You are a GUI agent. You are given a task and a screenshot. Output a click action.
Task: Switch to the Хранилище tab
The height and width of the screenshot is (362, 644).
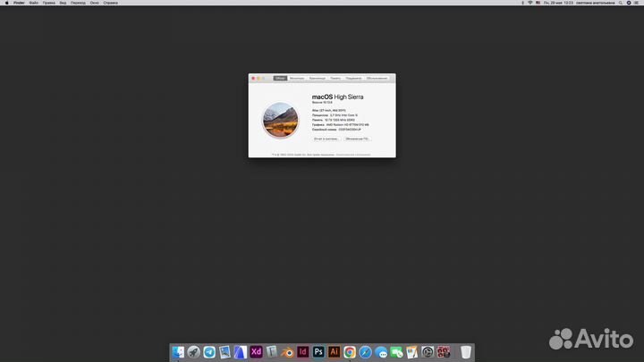pyautogui.click(x=317, y=78)
